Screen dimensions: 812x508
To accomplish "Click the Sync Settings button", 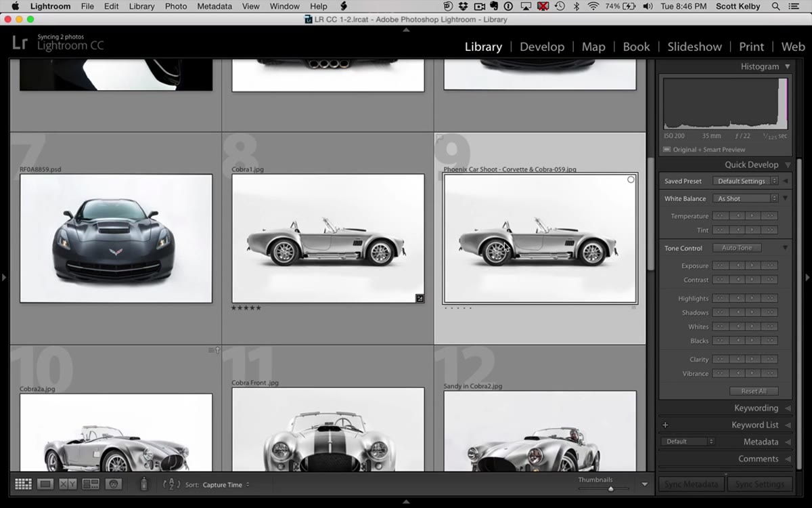I will pyautogui.click(x=759, y=484).
